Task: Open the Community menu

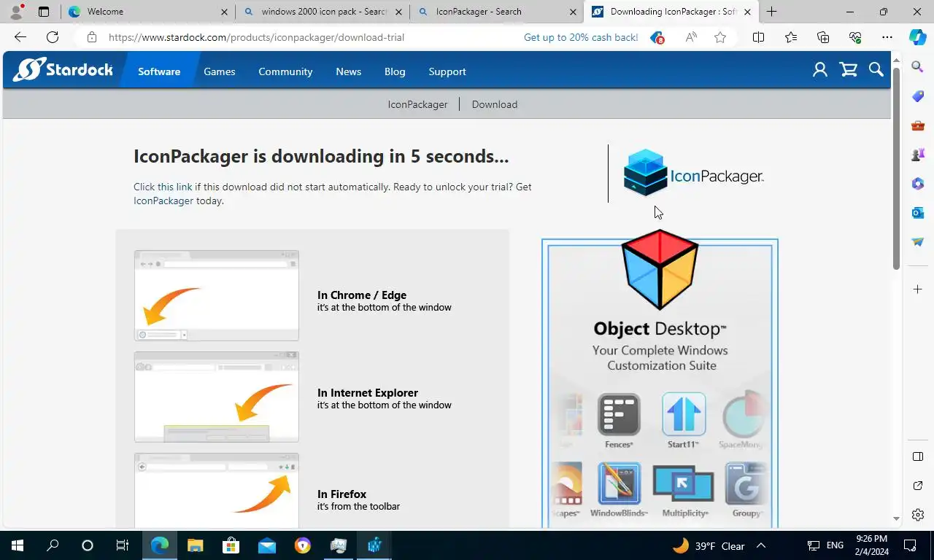Action: (285, 71)
